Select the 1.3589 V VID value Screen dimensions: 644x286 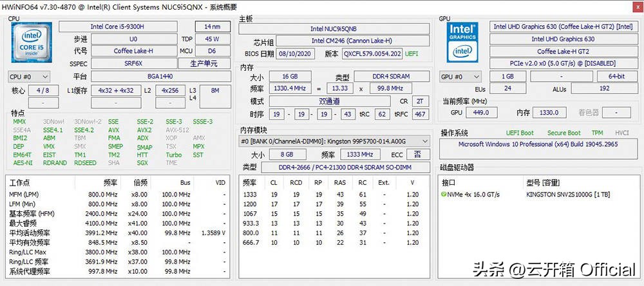pyautogui.click(x=213, y=233)
